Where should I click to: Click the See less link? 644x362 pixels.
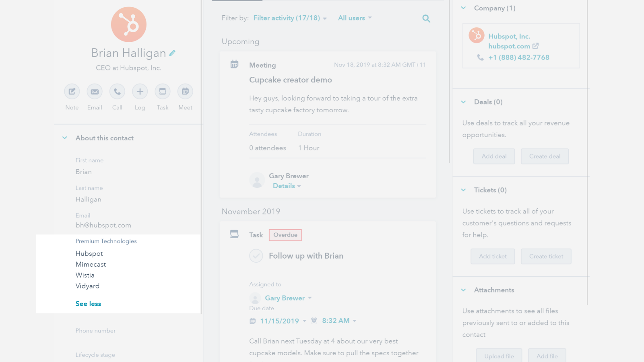pos(88,304)
